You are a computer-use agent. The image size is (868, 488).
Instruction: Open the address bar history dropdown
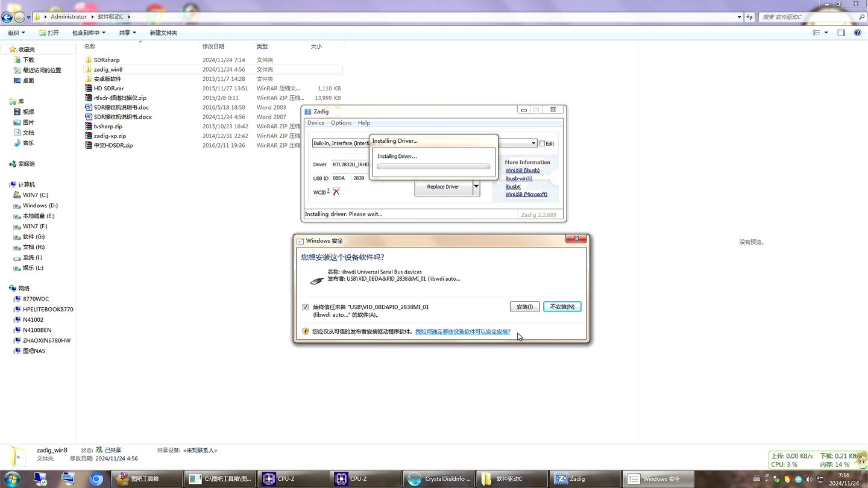pyautogui.click(x=740, y=17)
